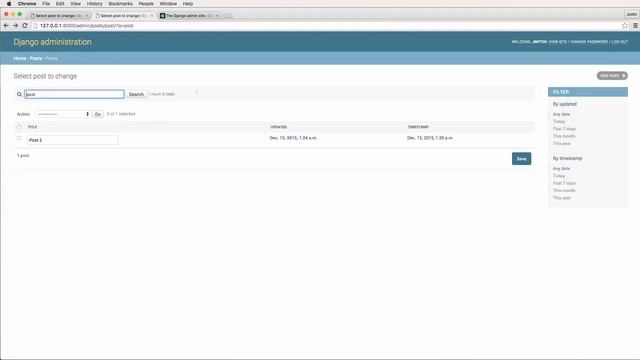Open Chrome's File menu
This screenshot has width=640, height=360.
point(46,4)
